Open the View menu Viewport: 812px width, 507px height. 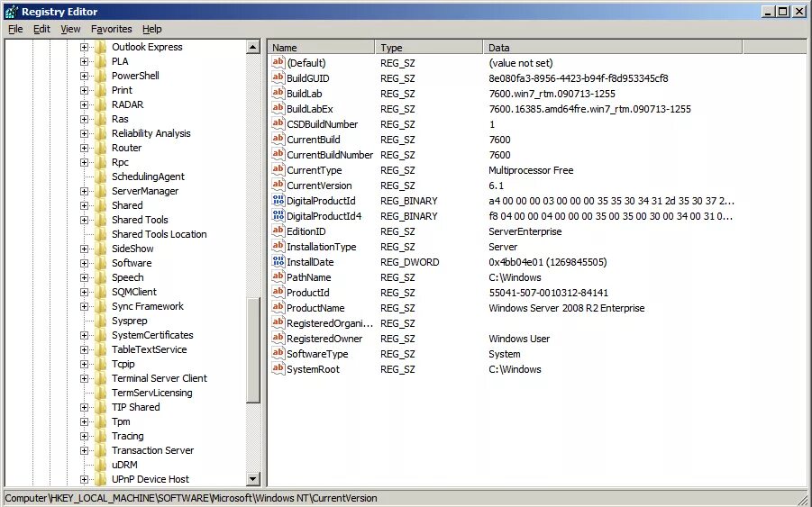(x=70, y=29)
